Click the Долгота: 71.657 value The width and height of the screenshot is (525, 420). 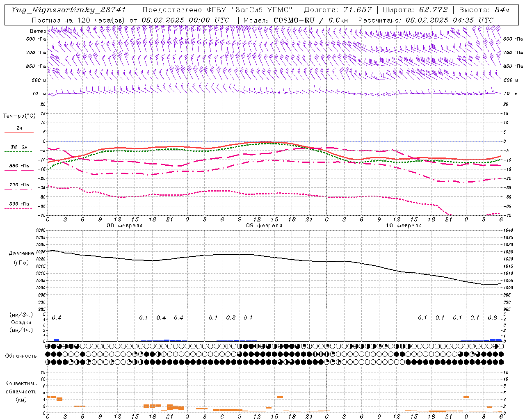[x=338, y=10]
